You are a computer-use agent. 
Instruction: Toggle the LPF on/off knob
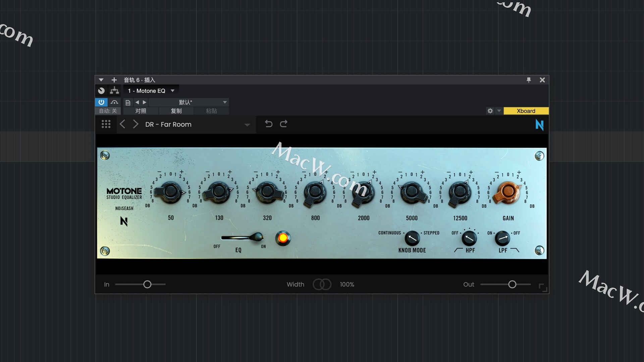point(502,238)
